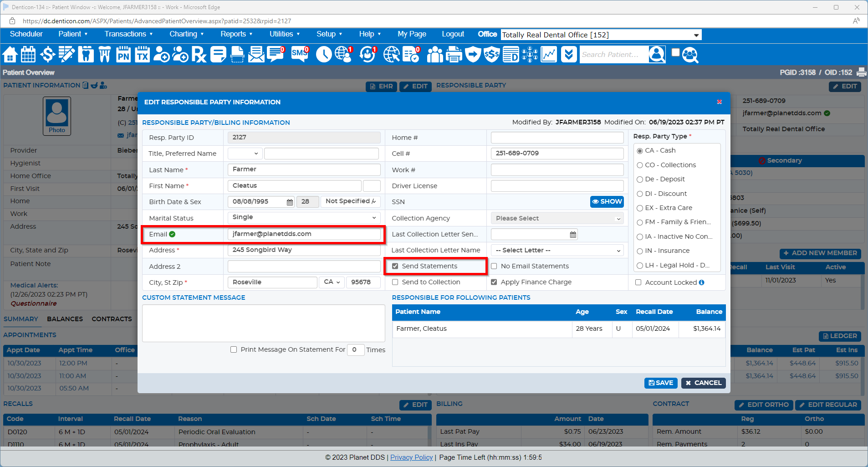Click the Rx prescription icon

(199, 55)
